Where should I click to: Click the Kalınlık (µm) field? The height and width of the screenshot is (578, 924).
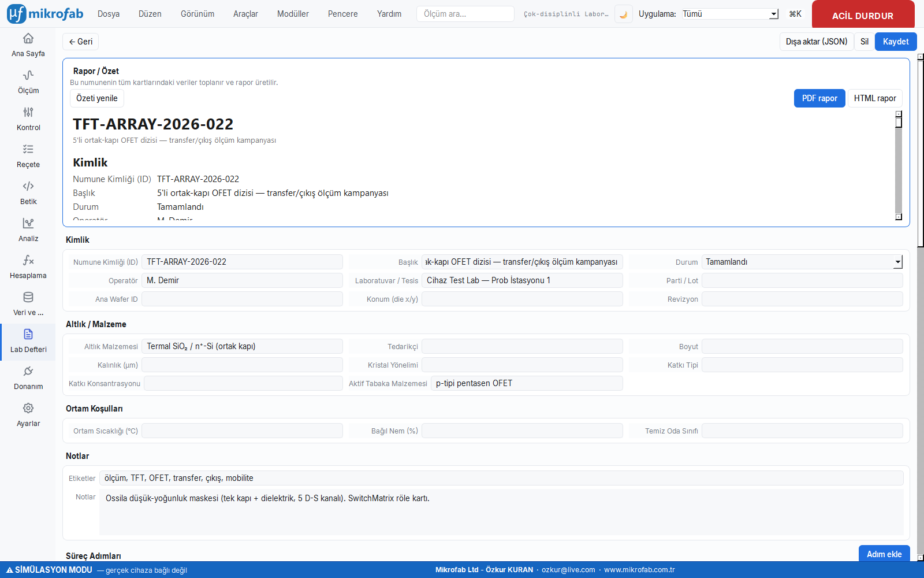coord(242,365)
